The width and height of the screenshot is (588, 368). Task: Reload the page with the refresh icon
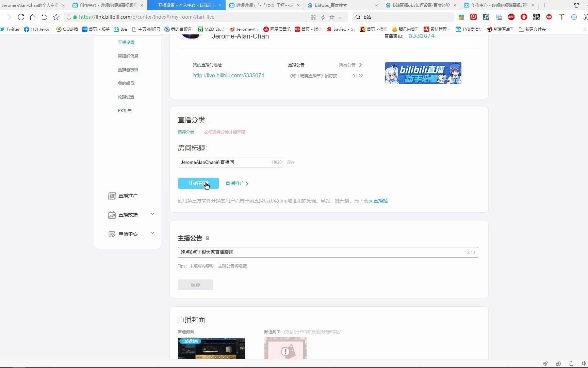coord(21,17)
